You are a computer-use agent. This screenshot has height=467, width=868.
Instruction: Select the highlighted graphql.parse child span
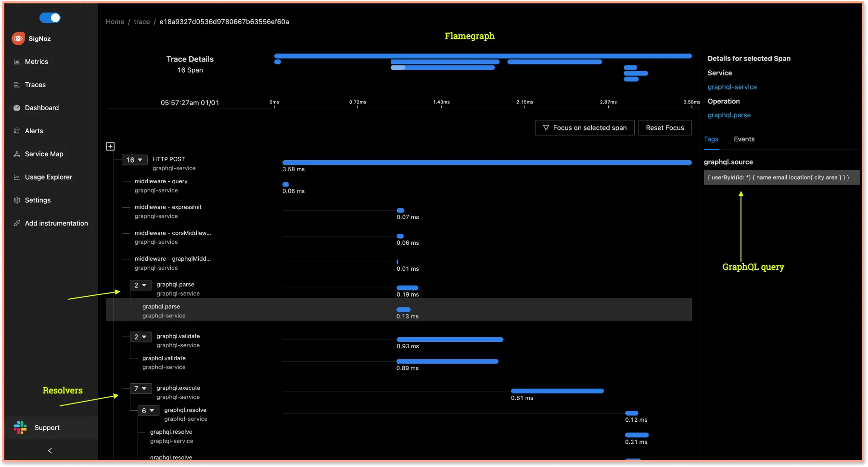click(398, 310)
